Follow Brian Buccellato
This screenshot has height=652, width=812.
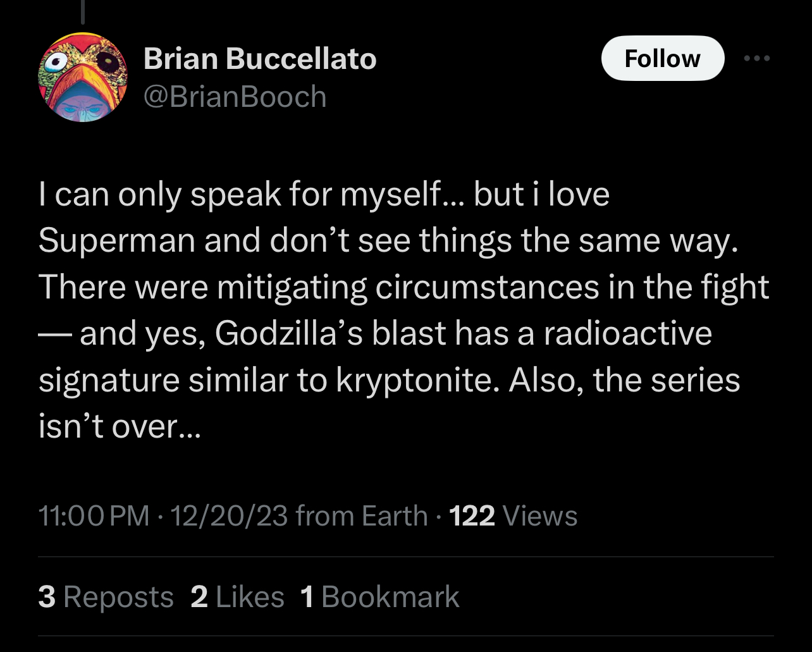click(662, 58)
